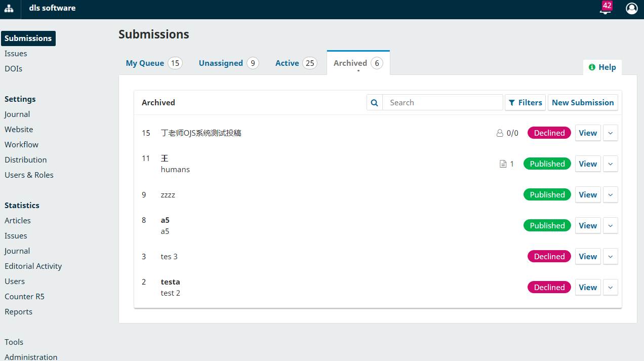
Task: Open the Filters panel
Action: coord(525,103)
